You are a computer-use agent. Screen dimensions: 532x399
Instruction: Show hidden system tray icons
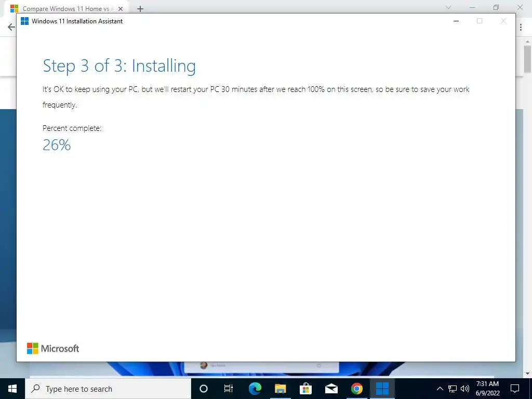pyautogui.click(x=440, y=389)
